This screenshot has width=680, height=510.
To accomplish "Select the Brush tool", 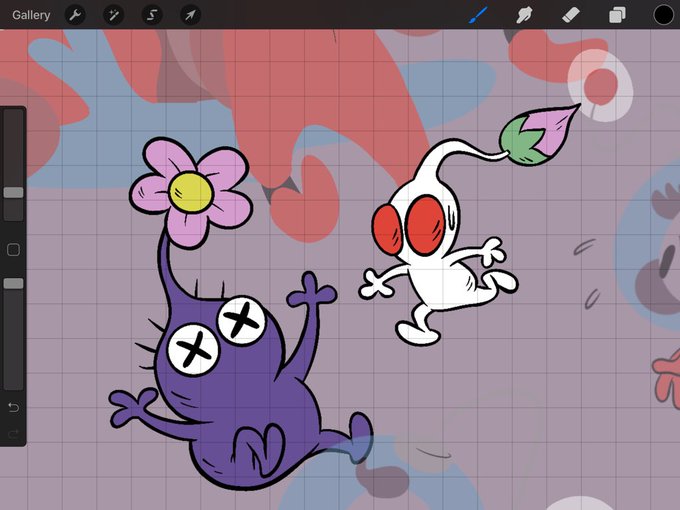I will (x=479, y=15).
